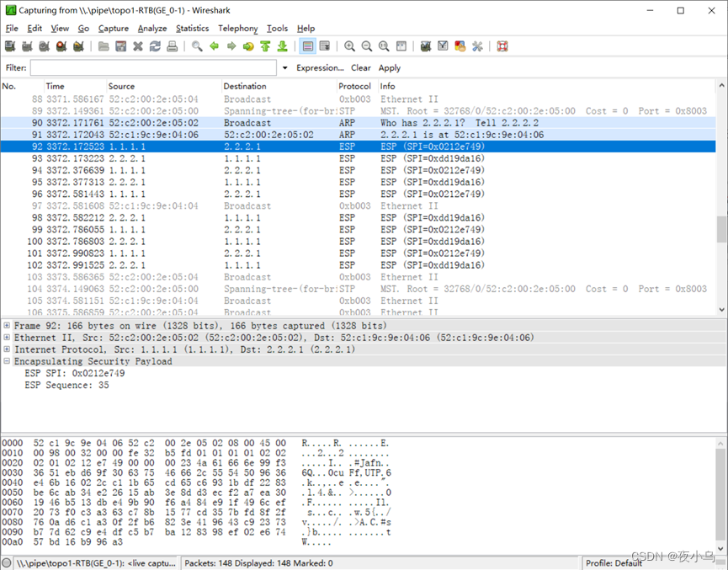Click the Expression... button
The image size is (728, 570).
tap(320, 68)
